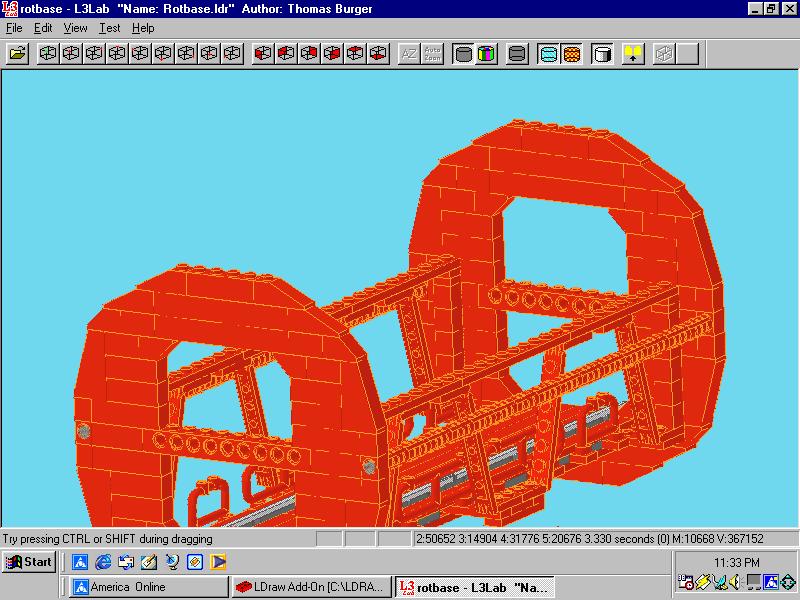
Task: Open the Help menu
Action: click(143, 28)
